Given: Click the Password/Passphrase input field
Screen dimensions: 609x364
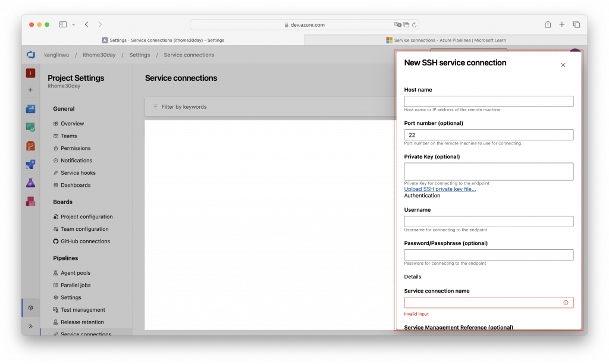Looking at the screenshot, I should click(x=489, y=255).
